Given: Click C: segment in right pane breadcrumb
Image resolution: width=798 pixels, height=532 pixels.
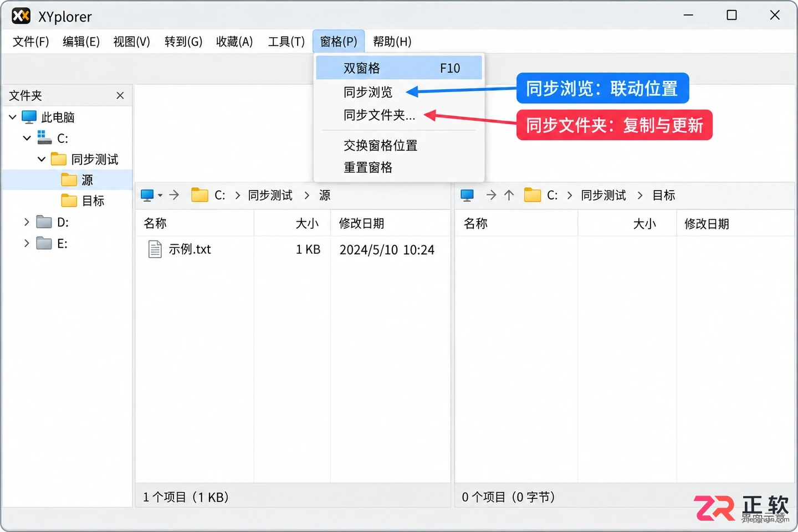Looking at the screenshot, I should [x=553, y=195].
